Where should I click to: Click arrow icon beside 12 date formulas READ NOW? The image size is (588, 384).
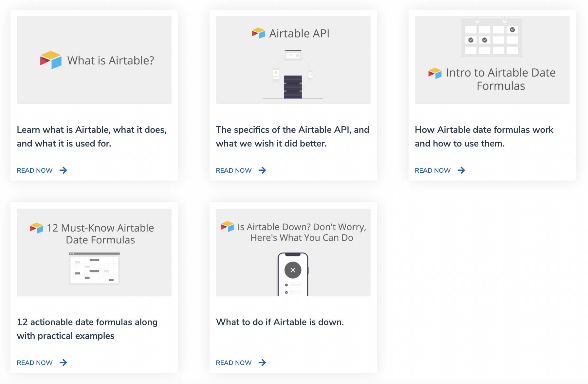(x=63, y=362)
